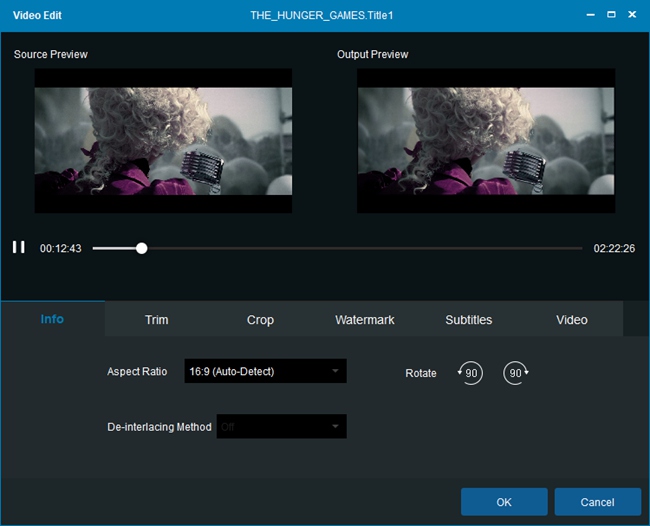Click the current time 00:12:43 readout

[x=61, y=248]
